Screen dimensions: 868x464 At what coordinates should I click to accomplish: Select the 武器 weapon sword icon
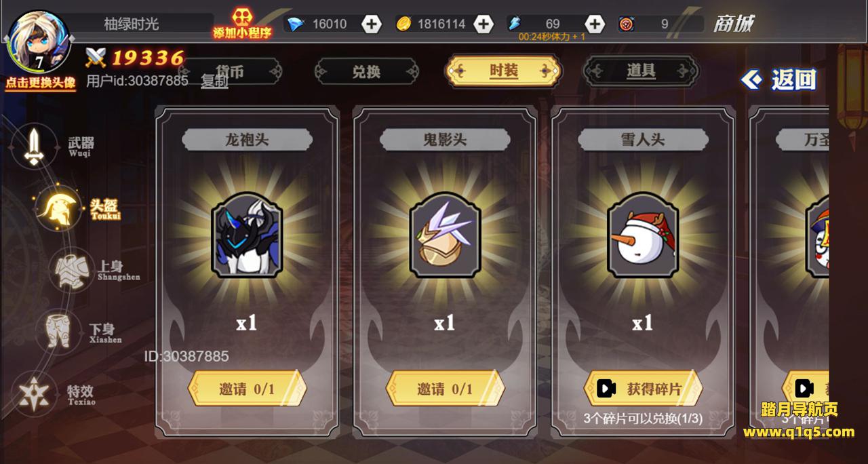coord(34,147)
